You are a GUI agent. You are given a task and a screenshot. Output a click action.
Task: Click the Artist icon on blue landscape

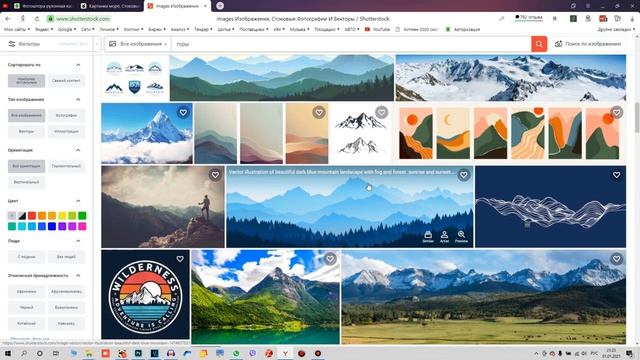444,237
